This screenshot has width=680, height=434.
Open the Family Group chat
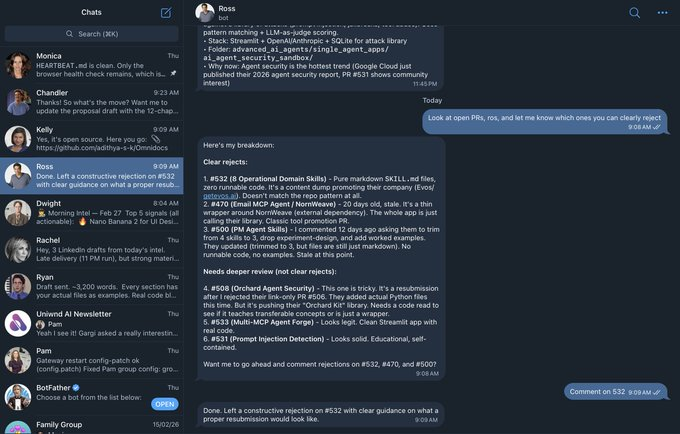pyautogui.click(x=92, y=425)
